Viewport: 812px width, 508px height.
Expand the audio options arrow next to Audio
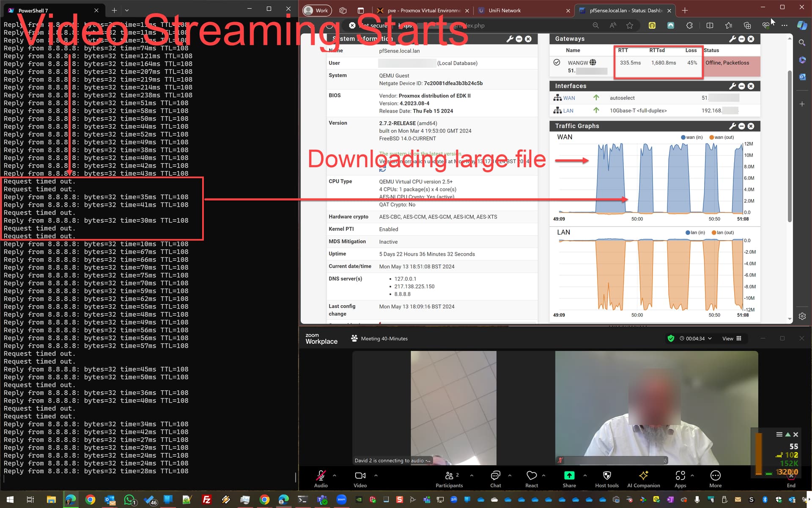tap(335, 475)
